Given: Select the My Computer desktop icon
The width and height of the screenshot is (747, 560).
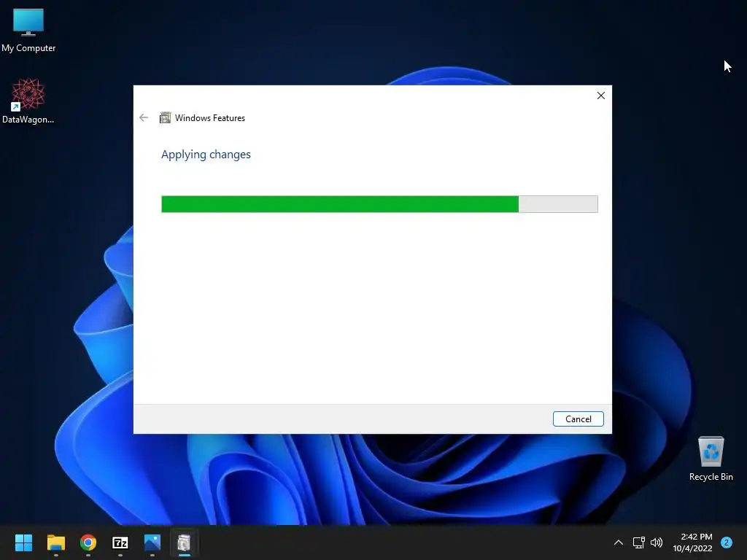Looking at the screenshot, I should (28, 31).
